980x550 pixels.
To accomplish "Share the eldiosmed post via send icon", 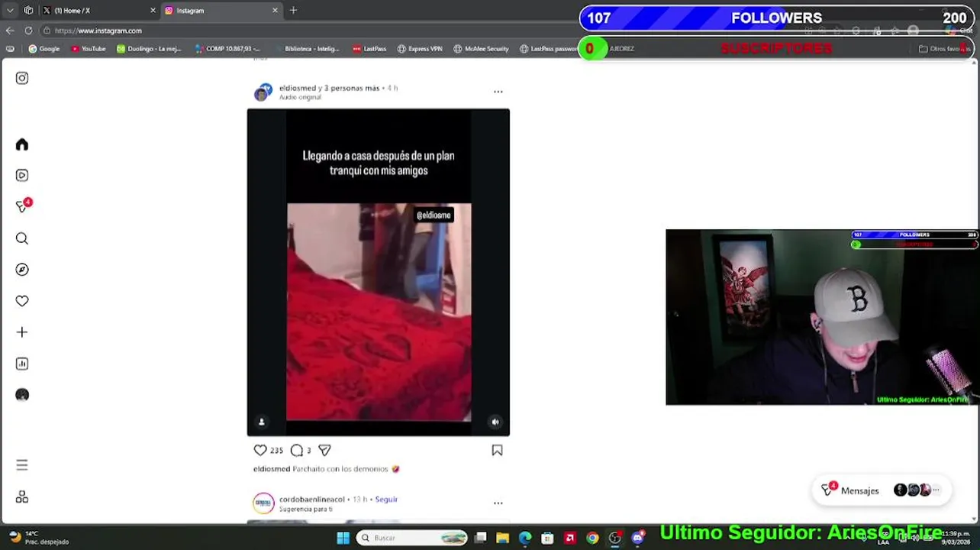I will (324, 450).
